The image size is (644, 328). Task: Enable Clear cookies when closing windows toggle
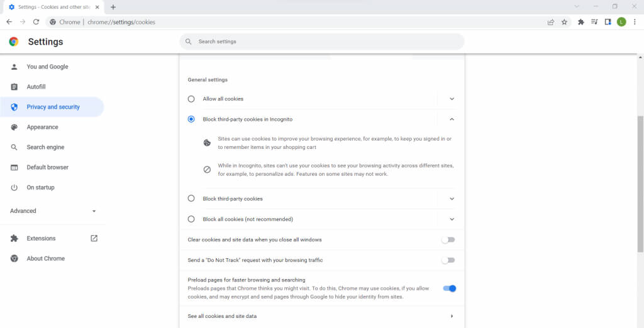pos(448,240)
